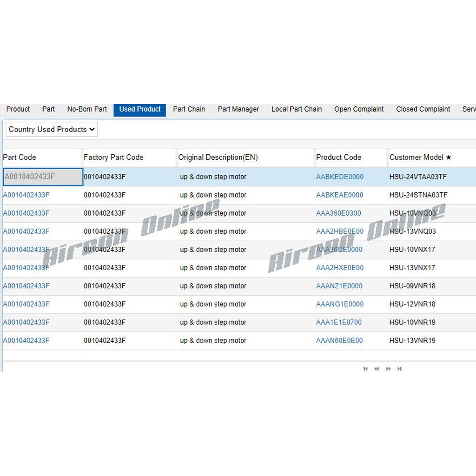Image resolution: width=476 pixels, height=476 pixels.
Task: Switch to the Part Manager tab
Action: click(238, 109)
